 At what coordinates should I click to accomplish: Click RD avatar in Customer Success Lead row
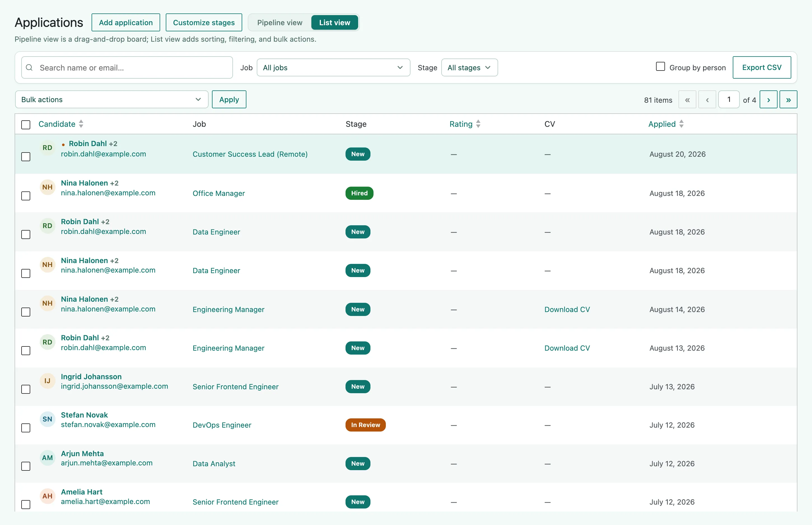[47, 147]
